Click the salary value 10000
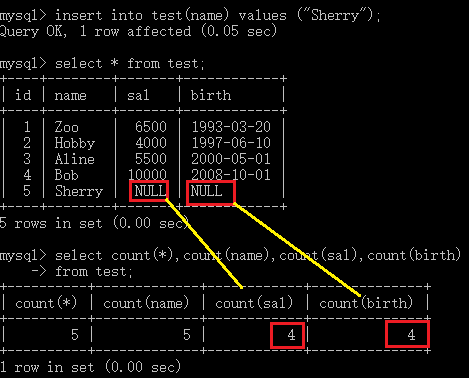The height and width of the screenshot is (378, 469). click(x=147, y=175)
